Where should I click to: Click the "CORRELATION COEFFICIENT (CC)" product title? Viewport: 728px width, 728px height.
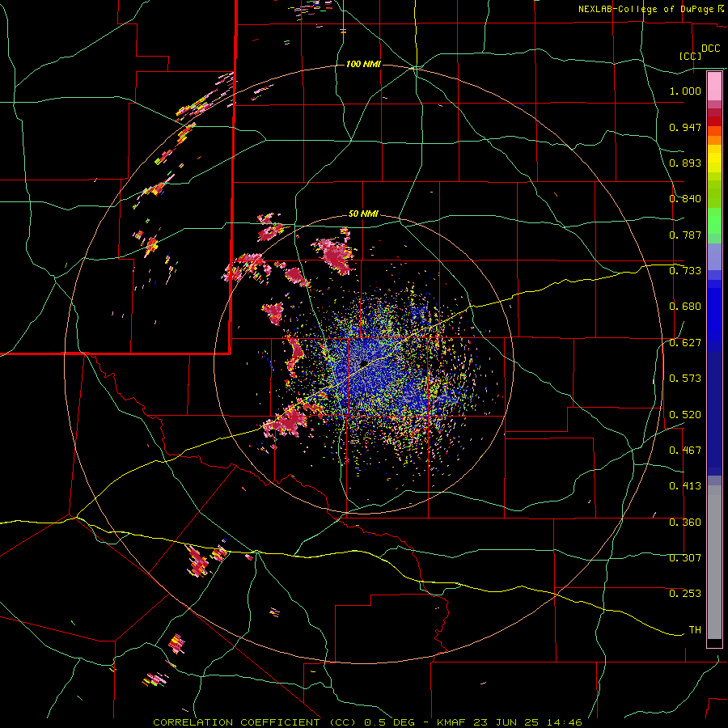point(255,722)
